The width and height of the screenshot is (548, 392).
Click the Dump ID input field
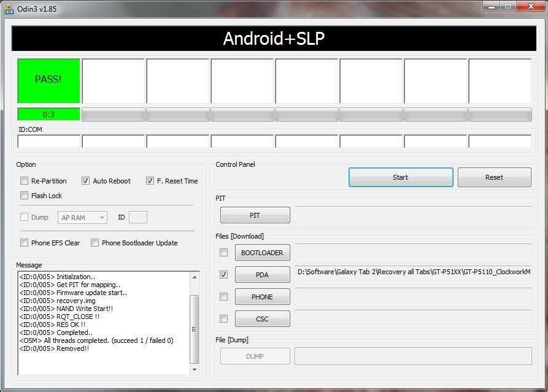click(138, 217)
